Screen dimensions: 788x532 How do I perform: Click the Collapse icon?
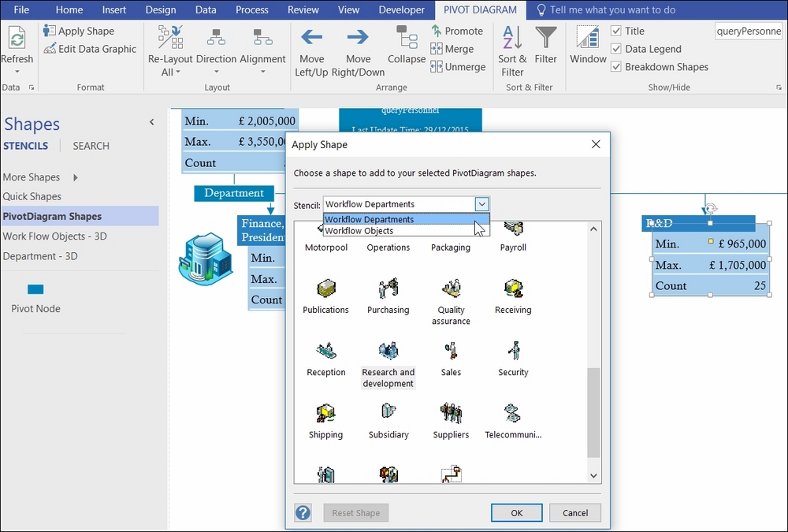coord(407,37)
